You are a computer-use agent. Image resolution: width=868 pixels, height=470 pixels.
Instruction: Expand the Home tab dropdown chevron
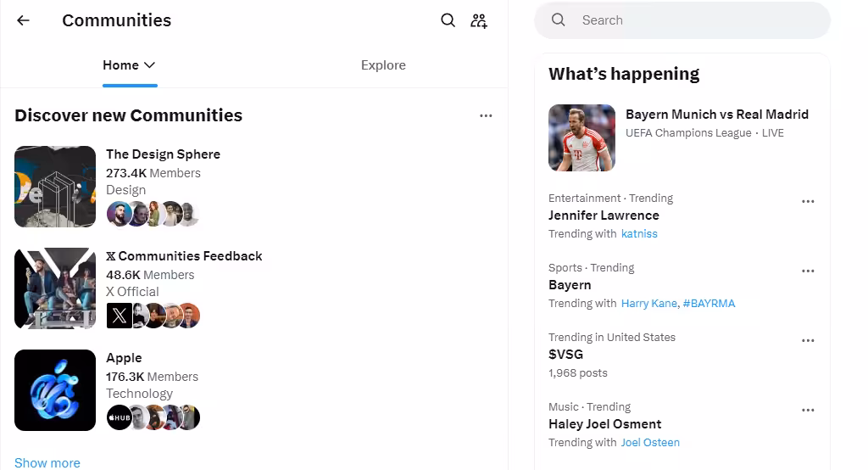coord(149,65)
